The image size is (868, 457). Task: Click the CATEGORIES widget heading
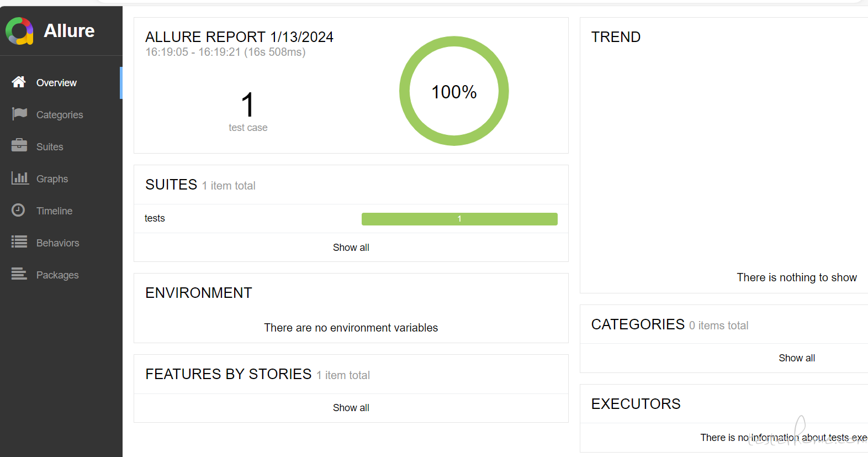638,324
